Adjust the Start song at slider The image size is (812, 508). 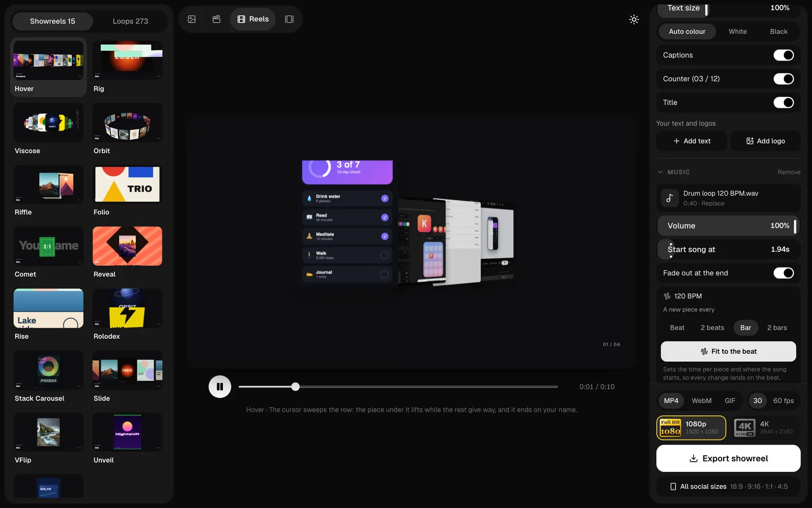728,249
